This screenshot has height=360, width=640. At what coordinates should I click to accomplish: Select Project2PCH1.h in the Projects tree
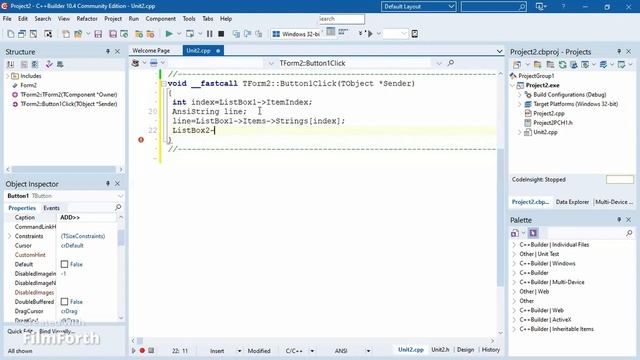(x=553, y=122)
